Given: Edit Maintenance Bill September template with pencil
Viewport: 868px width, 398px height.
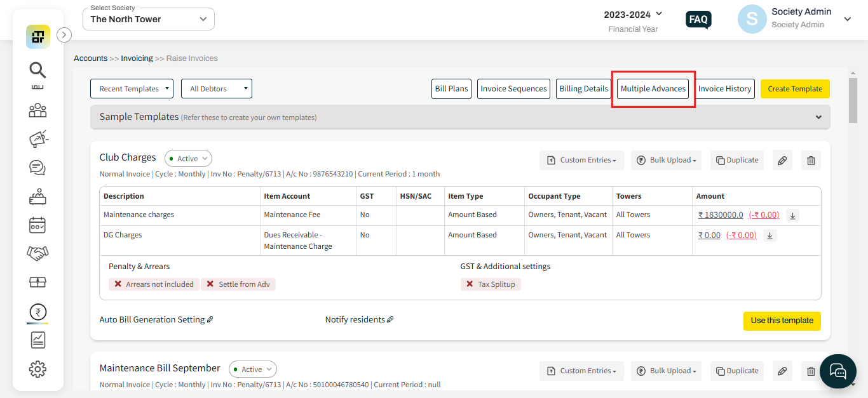Looking at the screenshot, I should tap(782, 371).
